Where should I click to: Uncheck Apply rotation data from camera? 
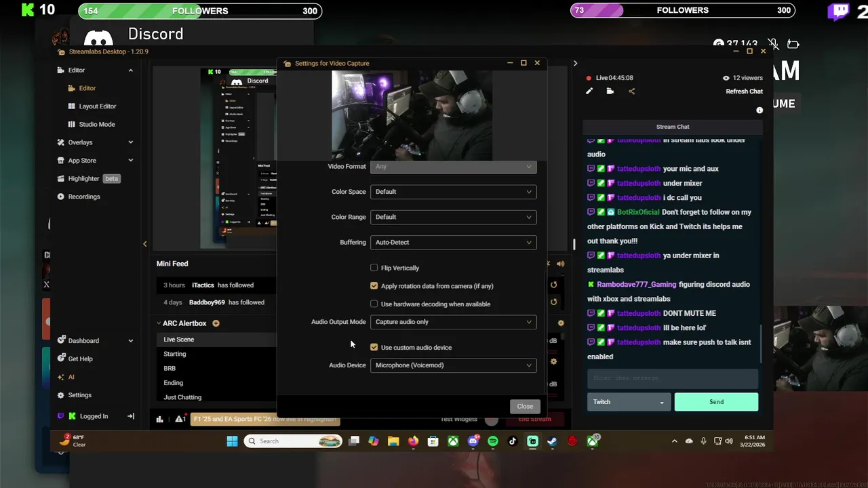click(x=374, y=286)
